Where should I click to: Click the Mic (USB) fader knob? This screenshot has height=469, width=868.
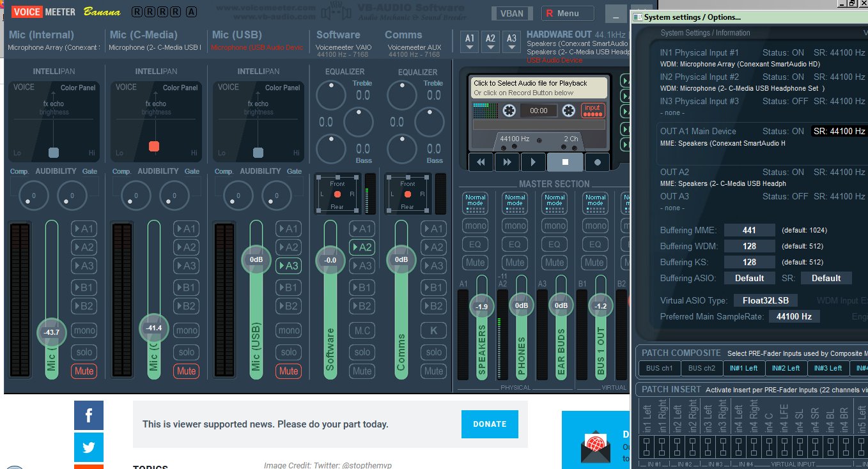click(256, 260)
